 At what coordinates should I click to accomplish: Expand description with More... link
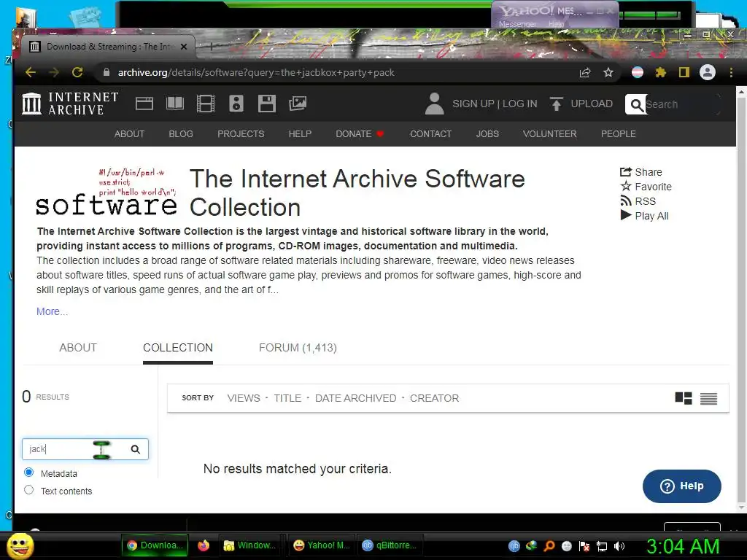[x=52, y=311]
